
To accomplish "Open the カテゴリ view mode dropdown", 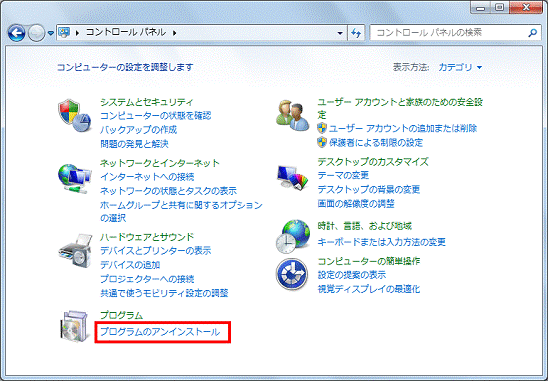I will 460,67.
